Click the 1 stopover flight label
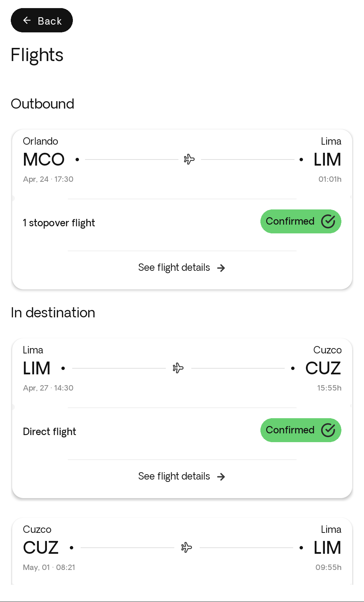This screenshot has width=364, height=602. pyautogui.click(x=59, y=223)
